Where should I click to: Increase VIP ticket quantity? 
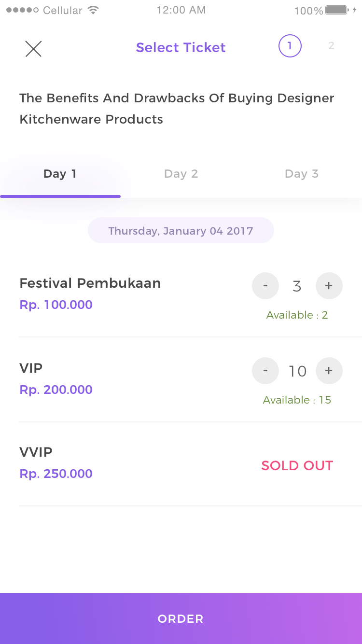click(329, 371)
